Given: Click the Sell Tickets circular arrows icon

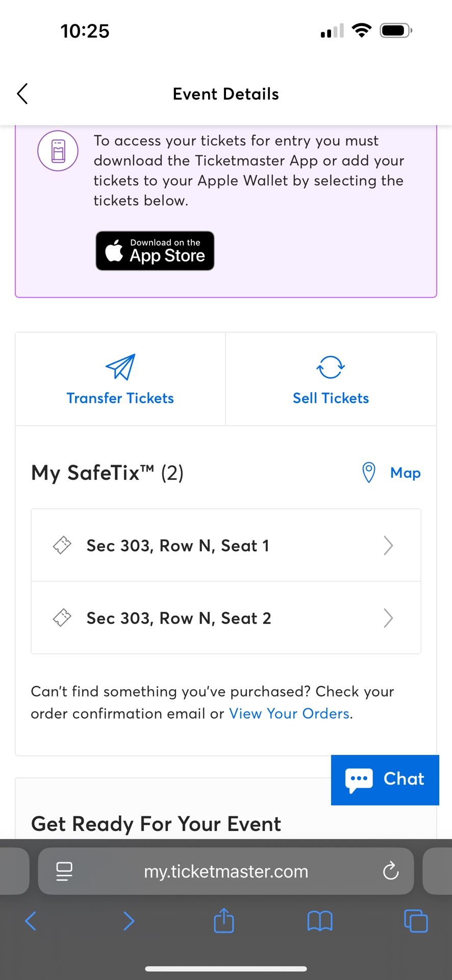Looking at the screenshot, I should coord(331,366).
